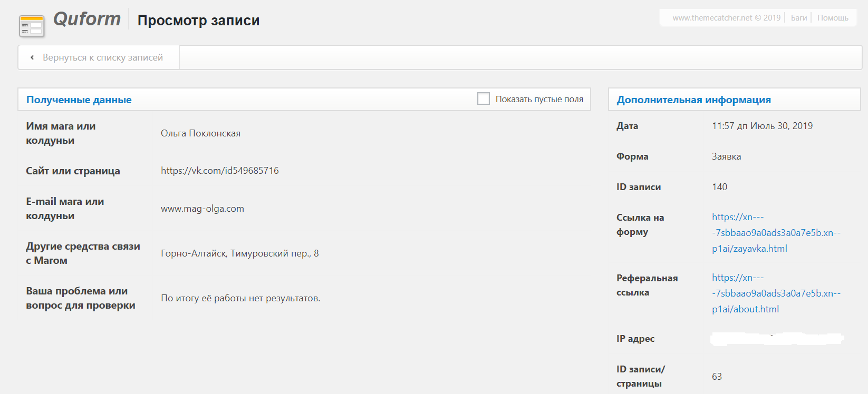
Task: Click the 'Полученные данные' panel header
Action: (x=79, y=100)
